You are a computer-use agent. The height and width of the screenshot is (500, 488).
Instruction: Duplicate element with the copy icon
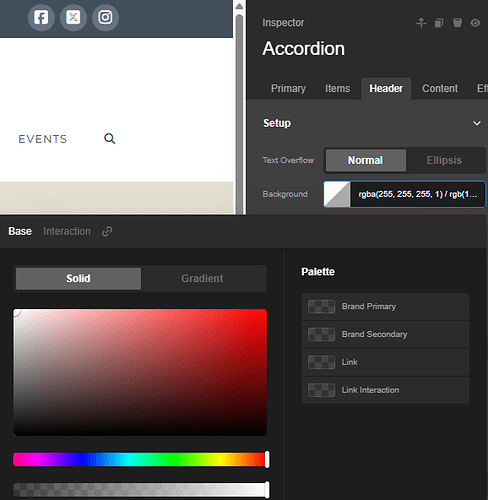coord(439,23)
